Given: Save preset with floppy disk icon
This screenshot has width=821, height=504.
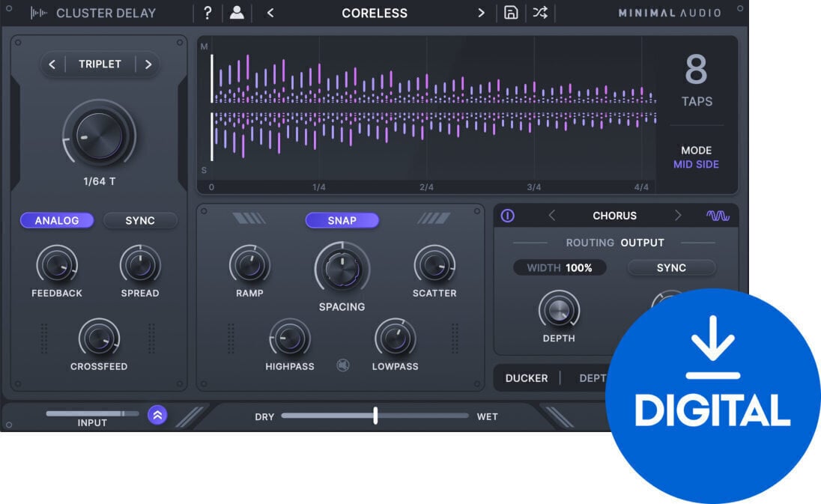Looking at the screenshot, I should click(x=511, y=13).
